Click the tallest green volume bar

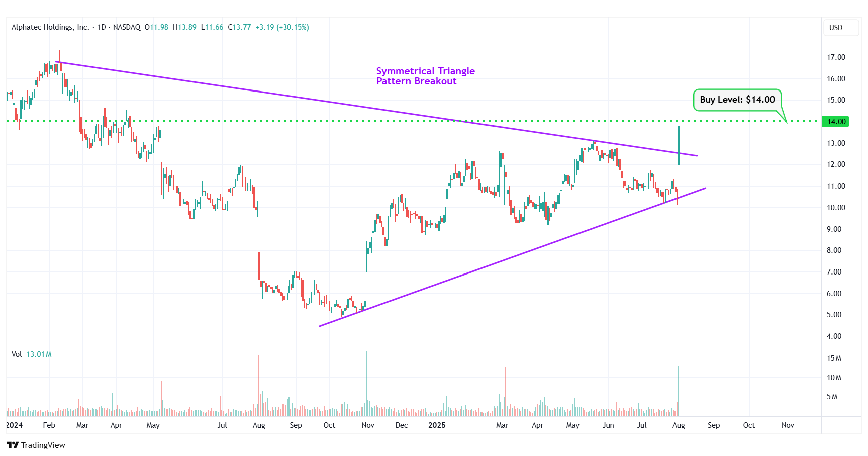point(366,384)
